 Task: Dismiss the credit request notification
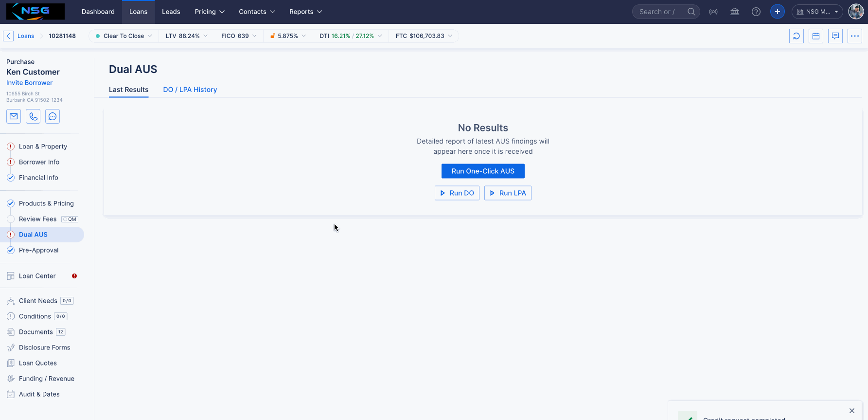852,411
